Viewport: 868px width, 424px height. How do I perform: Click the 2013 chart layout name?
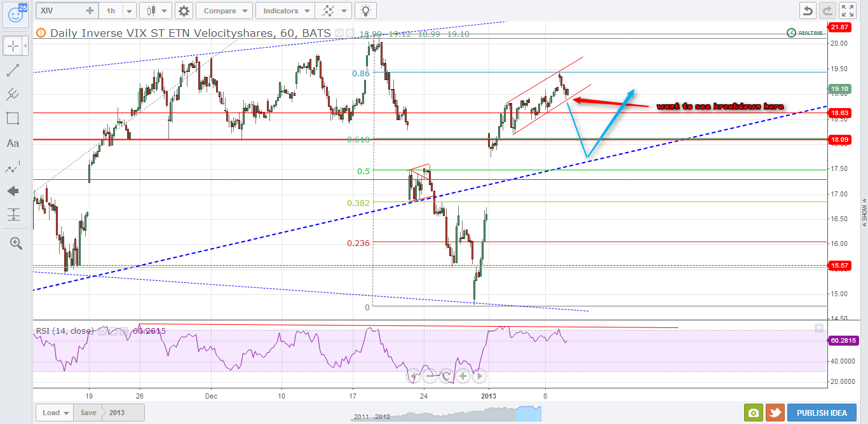tap(116, 413)
